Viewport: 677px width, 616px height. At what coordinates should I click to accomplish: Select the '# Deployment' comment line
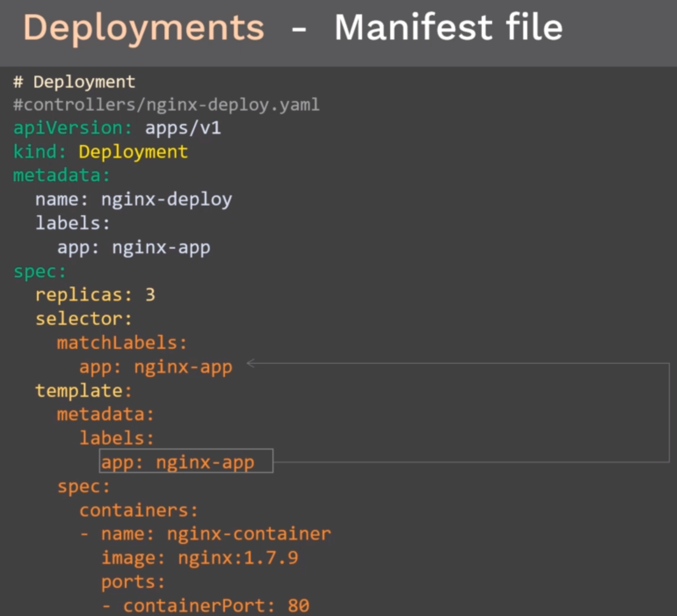pos(74,82)
